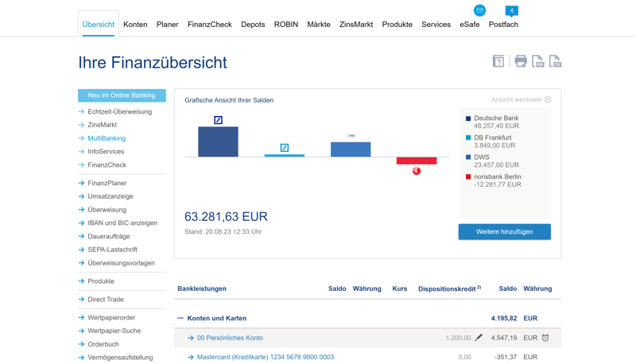Click the thin DB Frankfurt chart bar
The height and width of the screenshot is (364, 636).
pos(285,155)
